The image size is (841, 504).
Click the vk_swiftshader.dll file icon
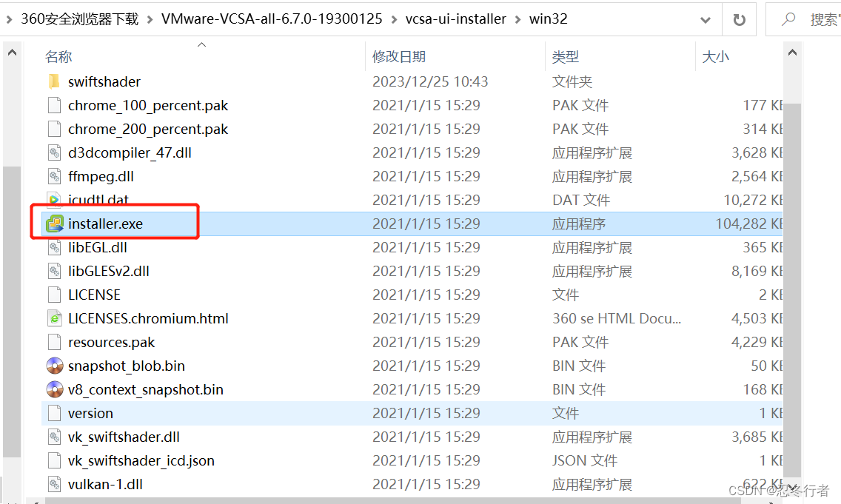(54, 437)
